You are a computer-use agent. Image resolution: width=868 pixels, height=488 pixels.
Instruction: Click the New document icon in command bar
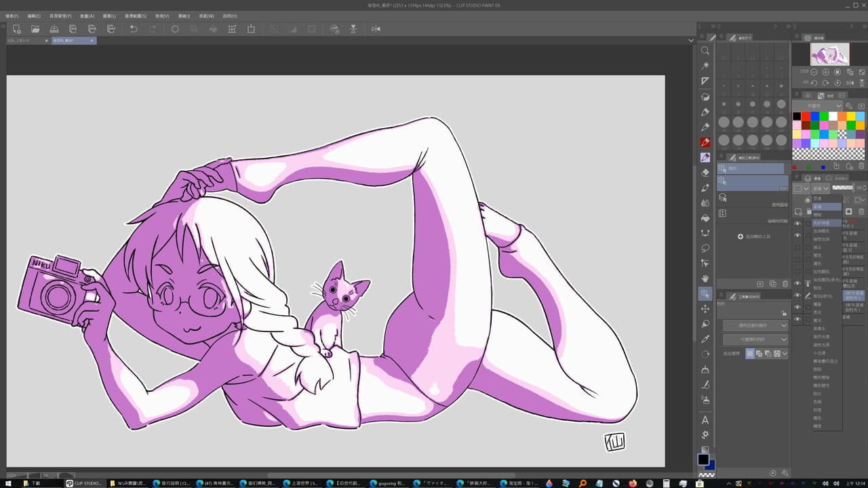16,29
